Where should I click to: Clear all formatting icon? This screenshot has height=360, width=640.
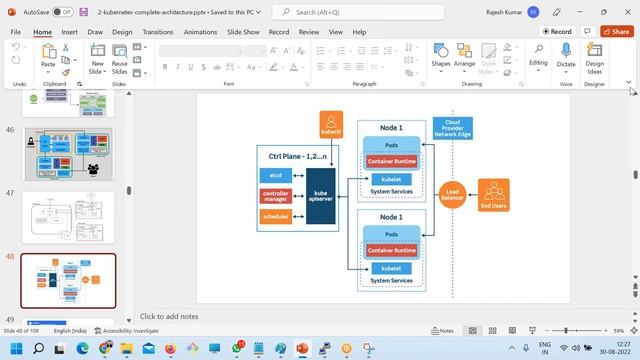click(x=301, y=51)
